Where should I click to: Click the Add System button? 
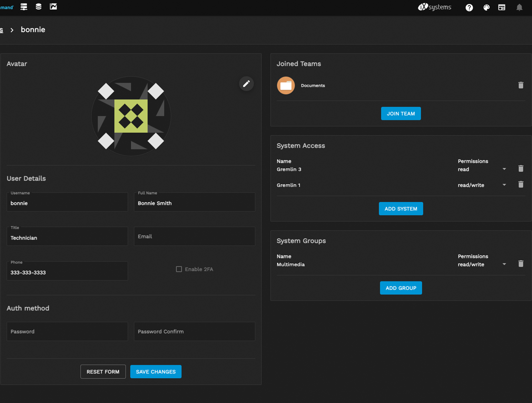point(401,209)
